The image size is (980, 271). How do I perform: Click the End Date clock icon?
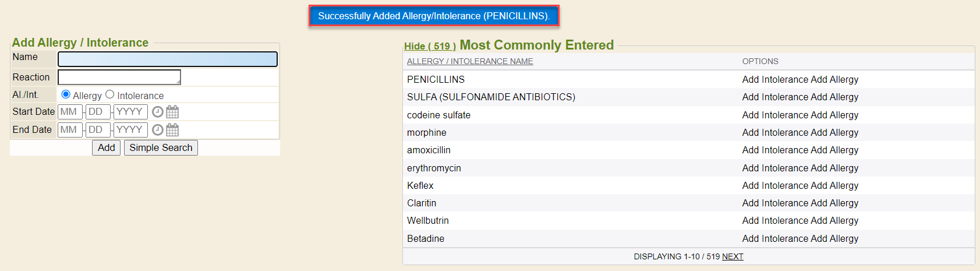tap(157, 130)
